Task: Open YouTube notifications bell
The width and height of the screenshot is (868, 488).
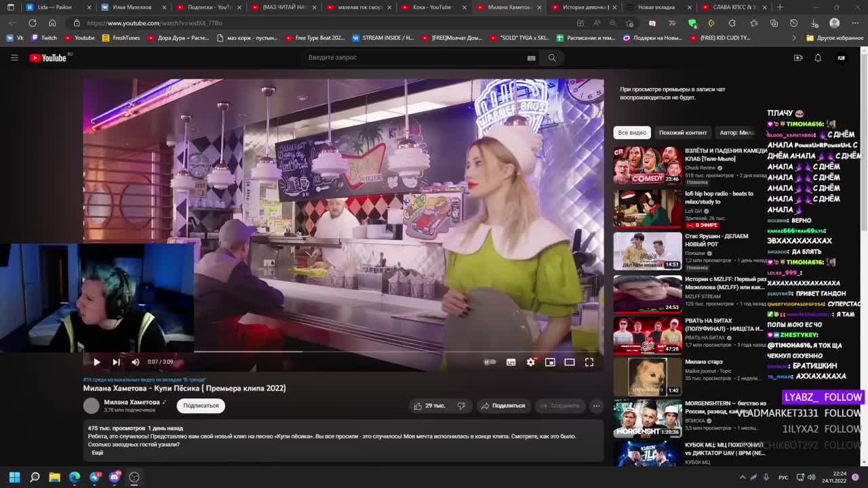Action: 818,58
